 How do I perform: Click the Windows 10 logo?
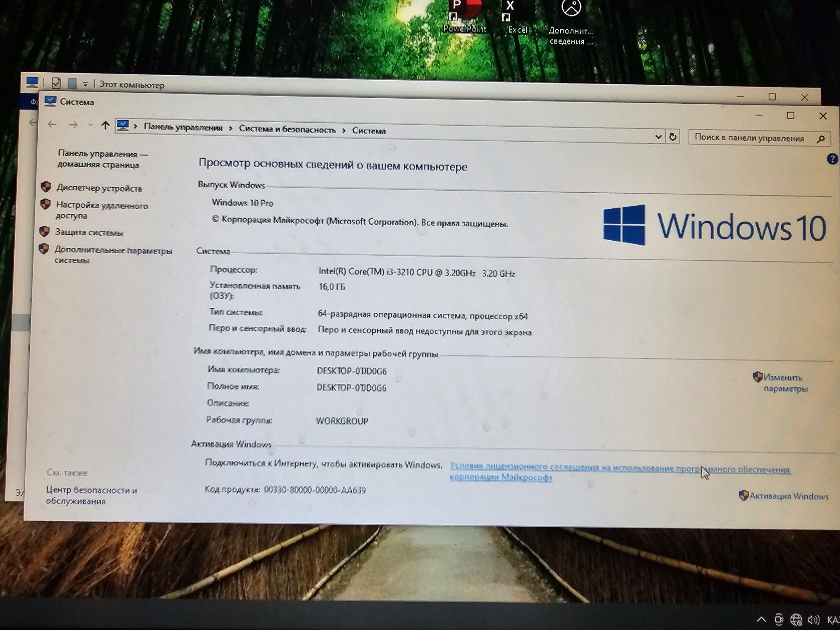click(714, 226)
